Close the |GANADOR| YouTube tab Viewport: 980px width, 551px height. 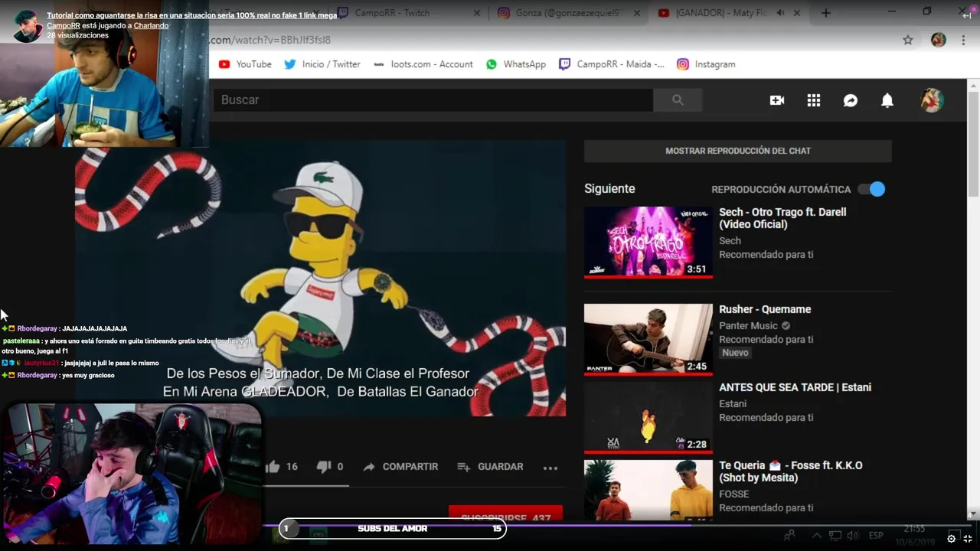[797, 13]
